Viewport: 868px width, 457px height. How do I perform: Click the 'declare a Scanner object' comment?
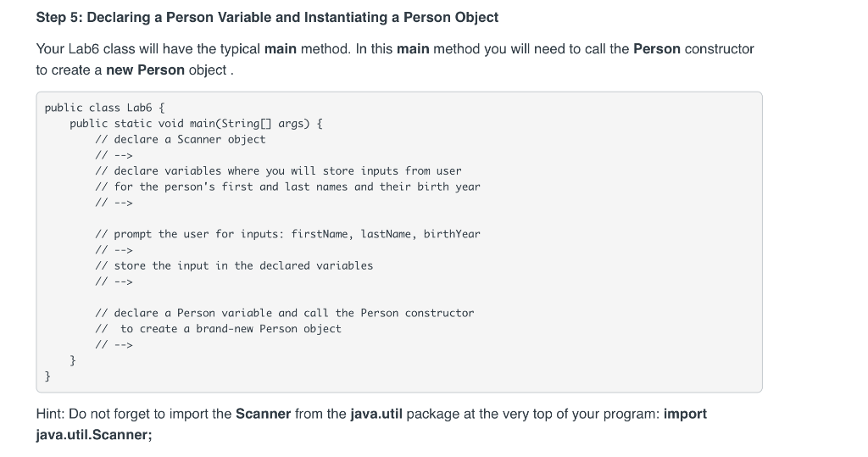[181, 139]
